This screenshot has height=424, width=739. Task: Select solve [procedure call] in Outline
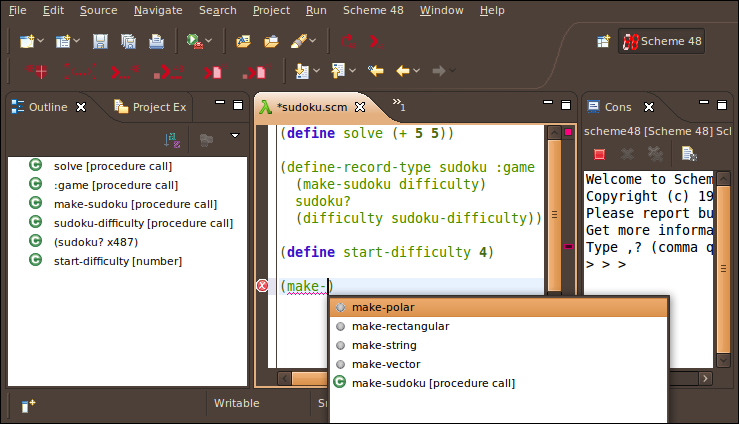pyautogui.click(x=113, y=166)
